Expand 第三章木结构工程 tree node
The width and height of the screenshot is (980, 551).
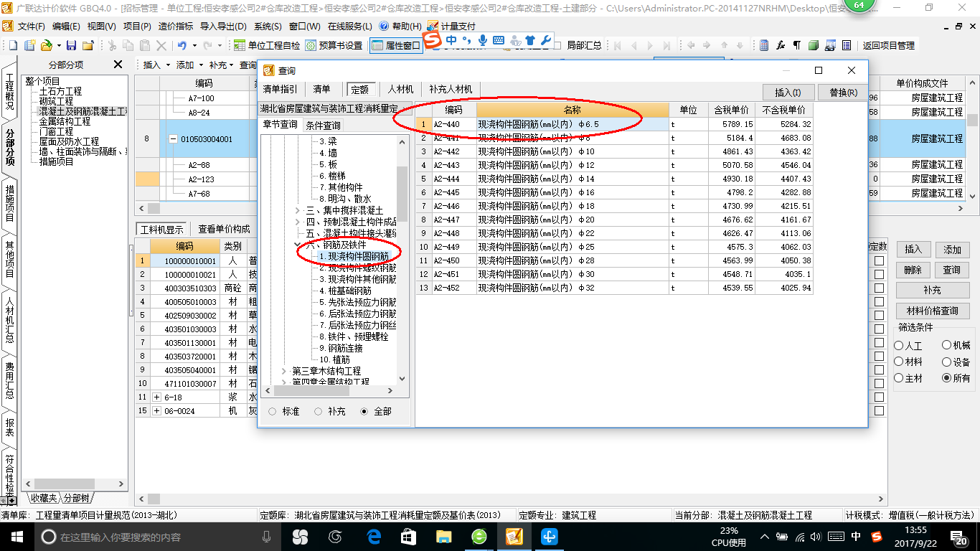(284, 371)
